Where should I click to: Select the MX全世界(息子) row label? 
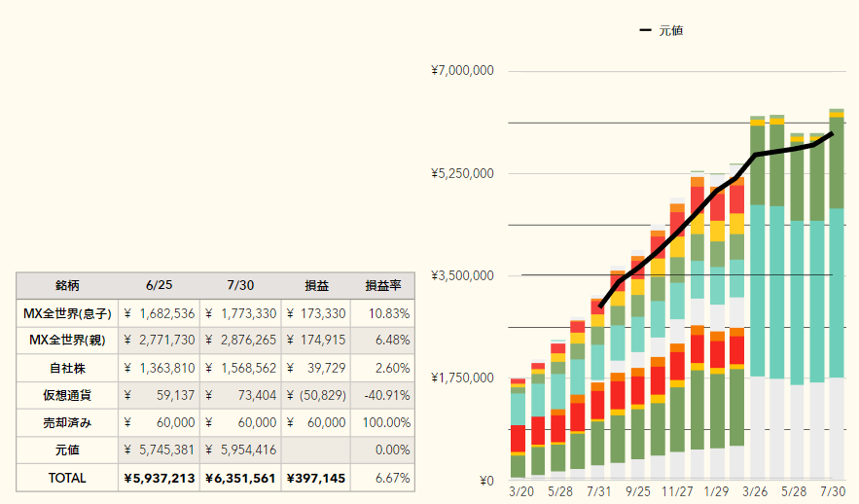coord(67,313)
